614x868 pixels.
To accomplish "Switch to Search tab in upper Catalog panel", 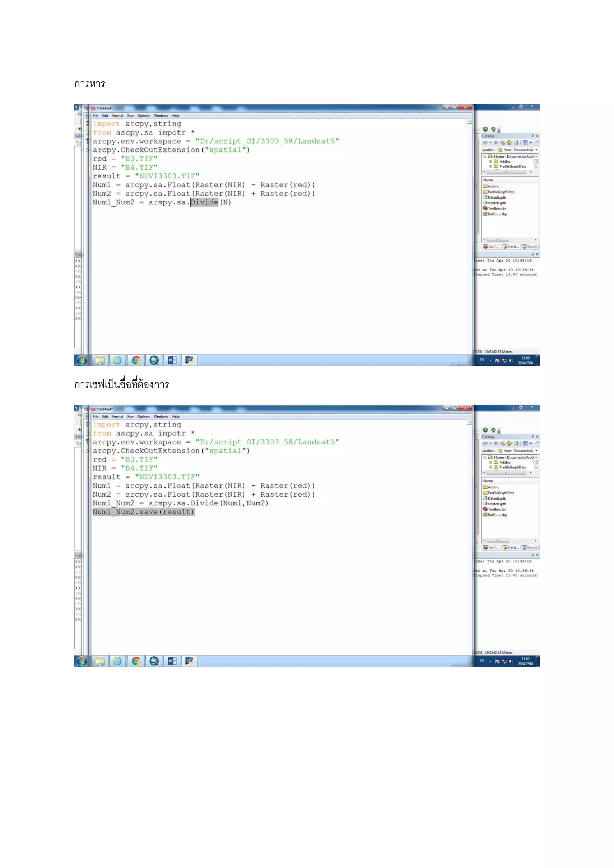I will click(530, 246).
